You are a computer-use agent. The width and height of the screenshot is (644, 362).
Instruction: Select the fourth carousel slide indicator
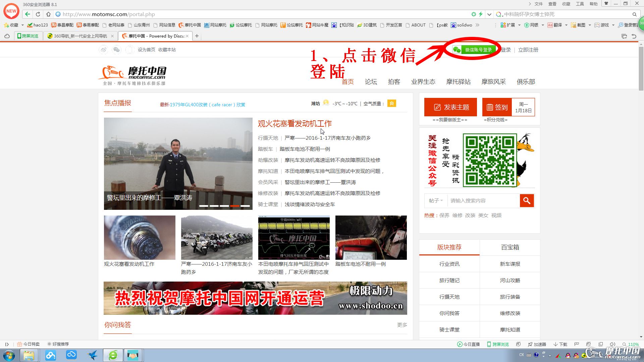click(x=235, y=206)
